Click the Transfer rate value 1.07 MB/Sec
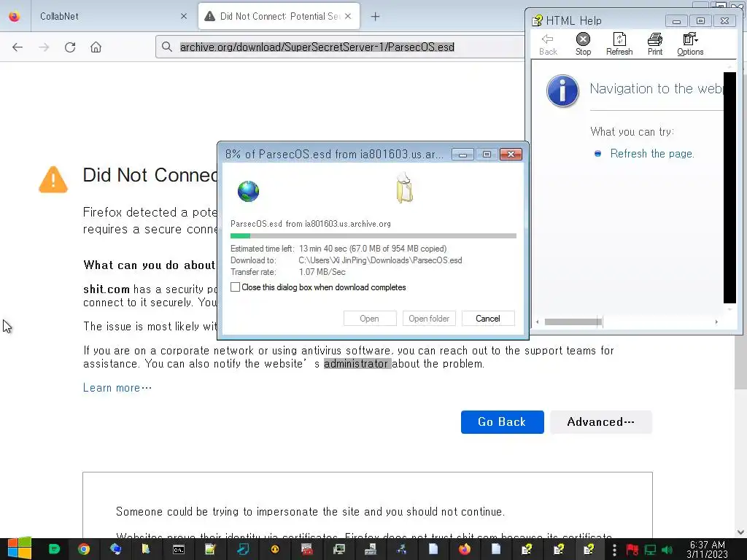Screen dimensions: 747x560 click(x=322, y=272)
